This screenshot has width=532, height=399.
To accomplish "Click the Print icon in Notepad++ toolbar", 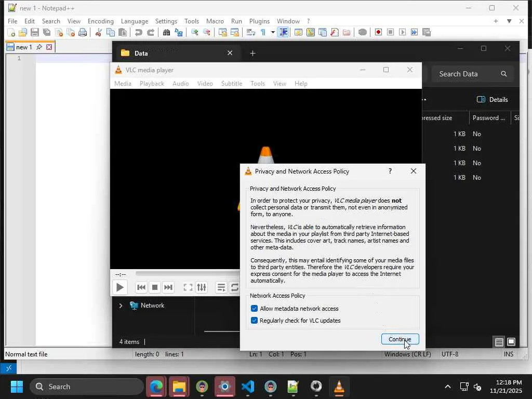I will pyautogui.click(x=83, y=32).
